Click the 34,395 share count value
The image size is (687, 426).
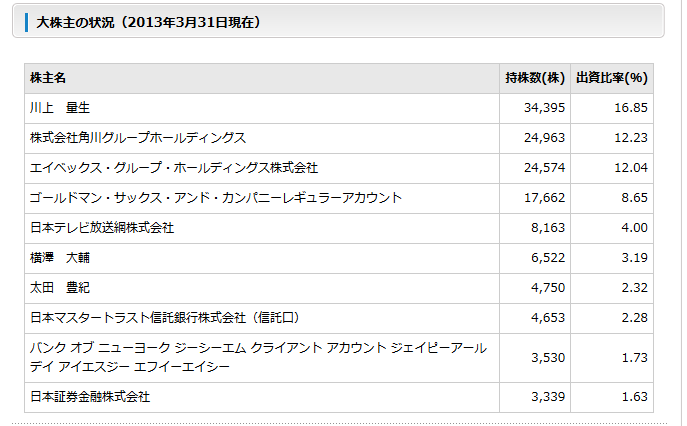545,108
